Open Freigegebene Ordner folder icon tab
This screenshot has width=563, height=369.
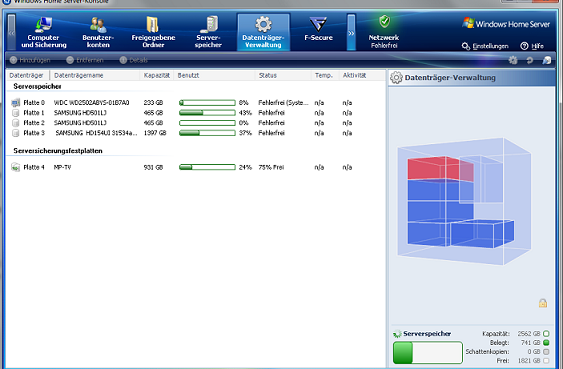[x=153, y=32]
